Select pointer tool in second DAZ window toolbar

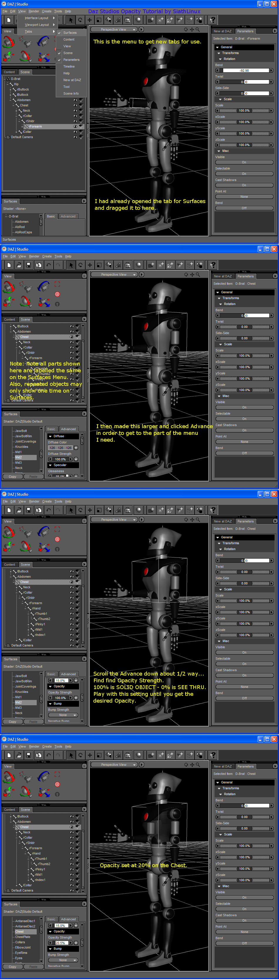pyautogui.click(x=71, y=265)
